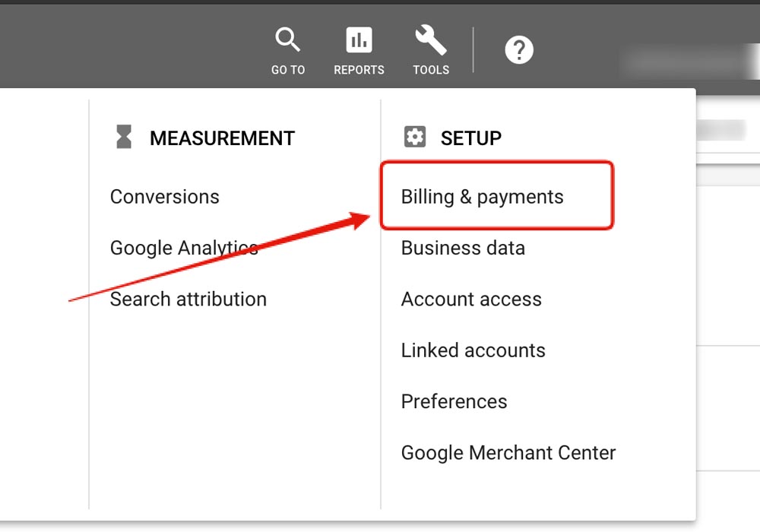Click the Go To magnifying glass icon
The width and height of the screenshot is (760, 532).
[288, 40]
